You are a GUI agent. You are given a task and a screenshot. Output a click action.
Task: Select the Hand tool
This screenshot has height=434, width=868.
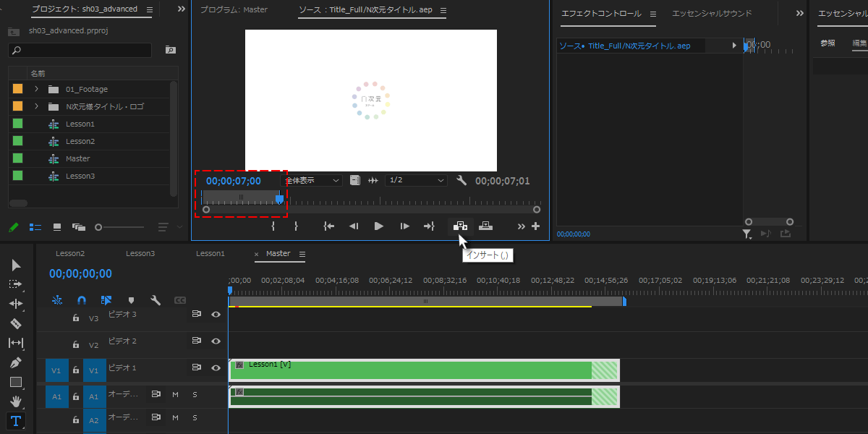(x=16, y=401)
